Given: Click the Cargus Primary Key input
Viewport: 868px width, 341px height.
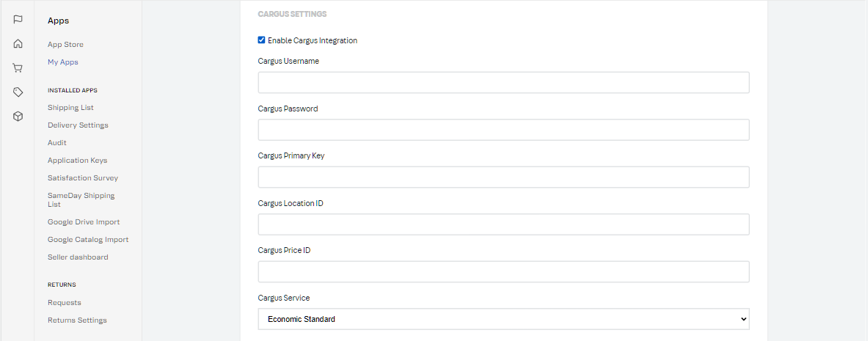Looking at the screenshot, I should click(503, 177).
